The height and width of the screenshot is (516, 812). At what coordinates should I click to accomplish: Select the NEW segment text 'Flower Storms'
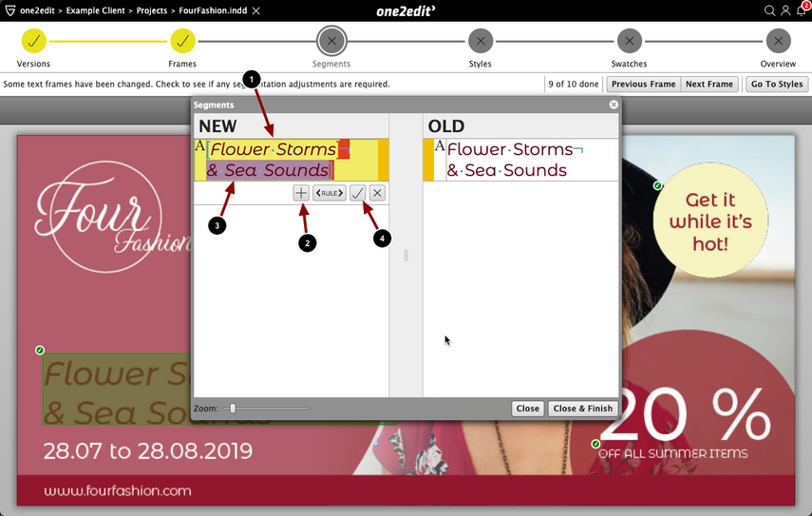pos(273,149)
